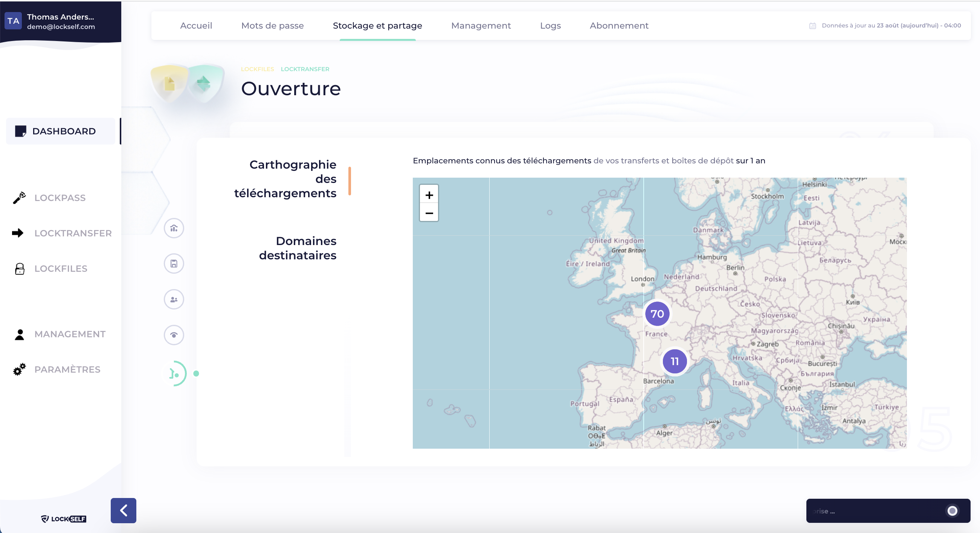
Task: Click the Management person icon in sidebar
Action: pyautogui.click(x=20, y=334)
